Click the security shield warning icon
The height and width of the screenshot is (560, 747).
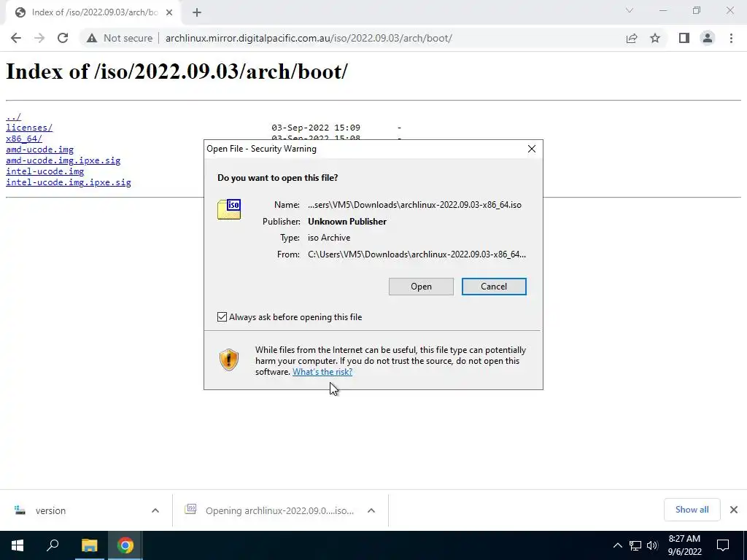click(x=228, y=360)
